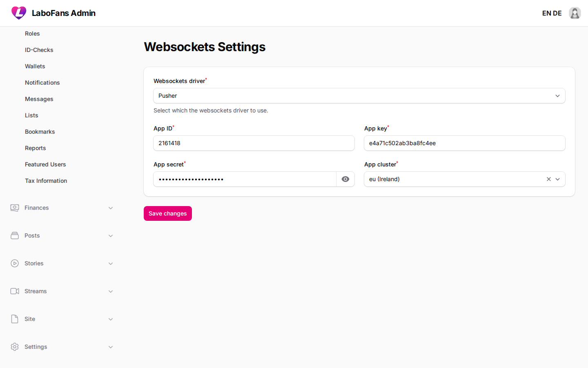
Task: Expand the Stories menu chevron
Action: [111, 264]
